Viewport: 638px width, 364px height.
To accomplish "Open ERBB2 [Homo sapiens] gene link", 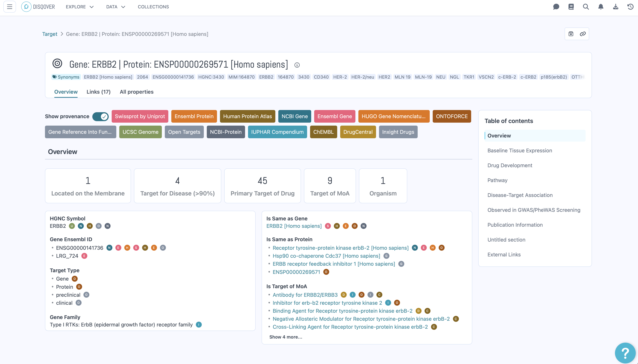I will 294,226.
